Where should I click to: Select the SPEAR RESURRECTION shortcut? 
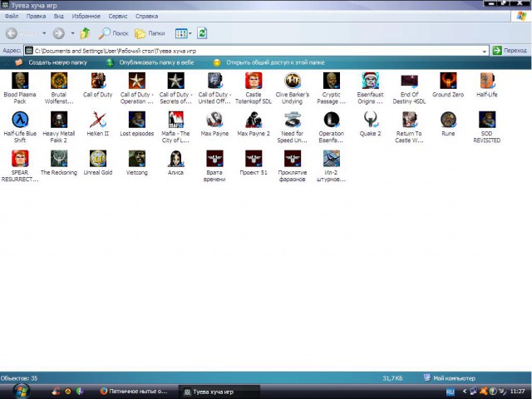(x=20, y=159)
